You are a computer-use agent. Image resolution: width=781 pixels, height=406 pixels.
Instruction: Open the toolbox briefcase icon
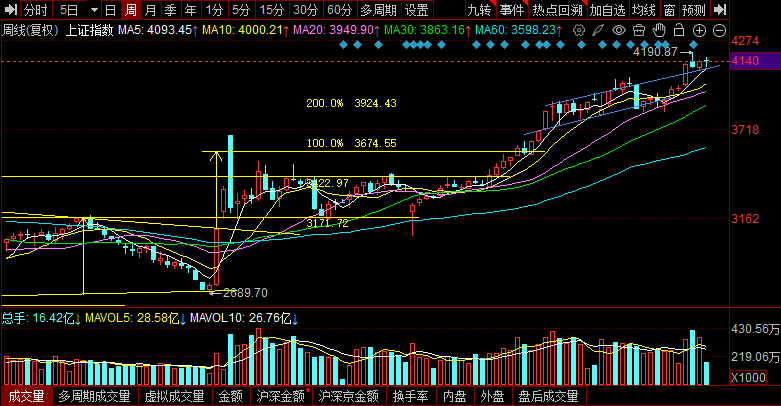pyautogui.click(x=639, y=30)
